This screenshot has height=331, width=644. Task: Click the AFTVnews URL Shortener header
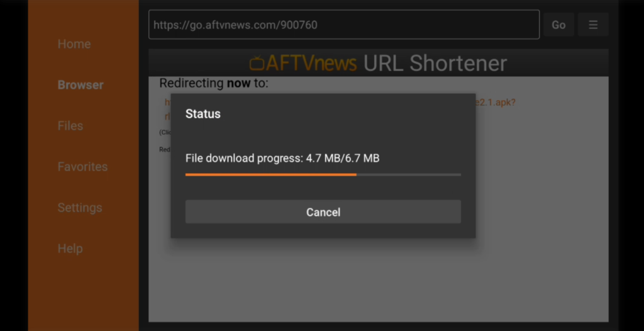(x=378, y=63)
